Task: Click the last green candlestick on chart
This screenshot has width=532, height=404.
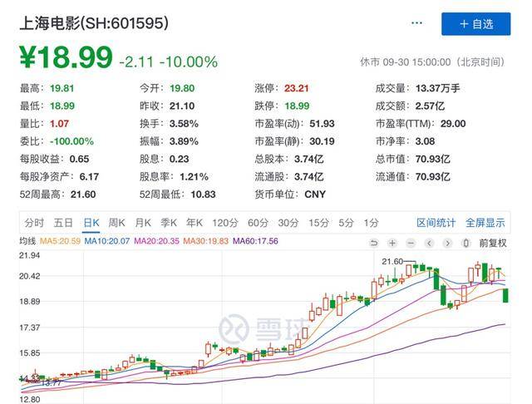Action: pos(505,295)
